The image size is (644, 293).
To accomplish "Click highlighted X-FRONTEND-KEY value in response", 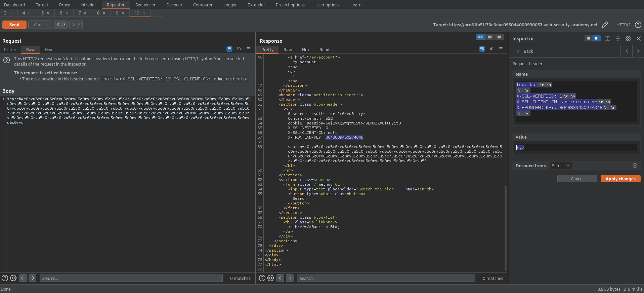I will click(x=344, y=137).
